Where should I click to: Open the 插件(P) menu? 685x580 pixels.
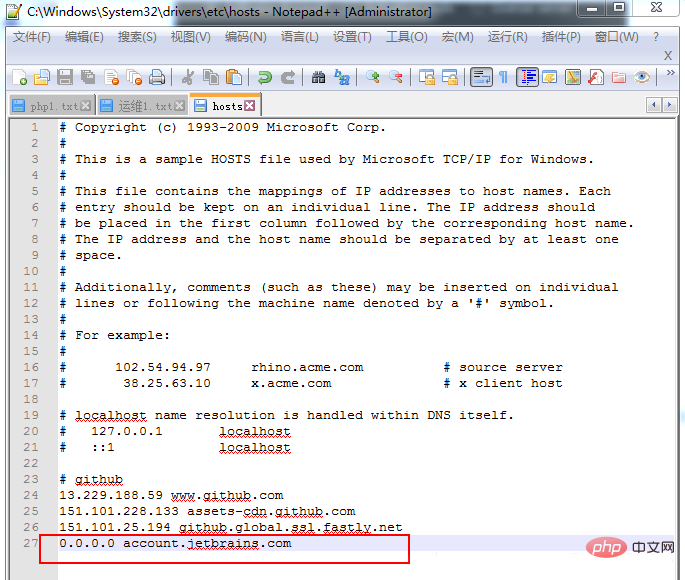561,37
